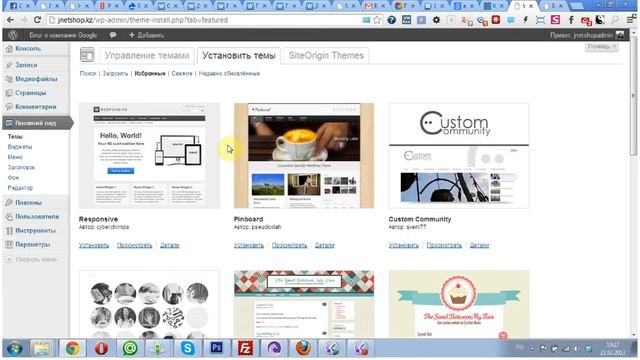This screenshot has height=360, width=640.
Task: Click the Facebook f extension icon
Action: (x=571, y=20)
